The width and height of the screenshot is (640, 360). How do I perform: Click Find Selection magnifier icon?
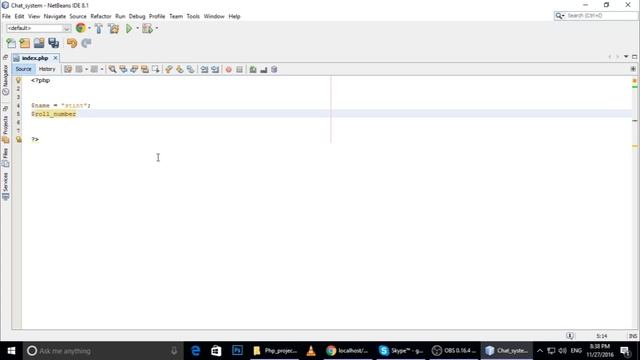112,69
